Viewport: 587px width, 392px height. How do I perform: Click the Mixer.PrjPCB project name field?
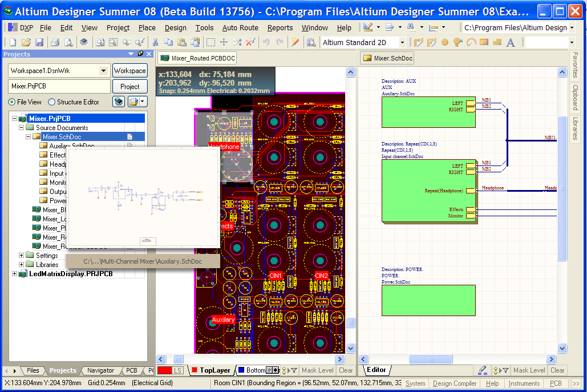(x=59, y=86)
